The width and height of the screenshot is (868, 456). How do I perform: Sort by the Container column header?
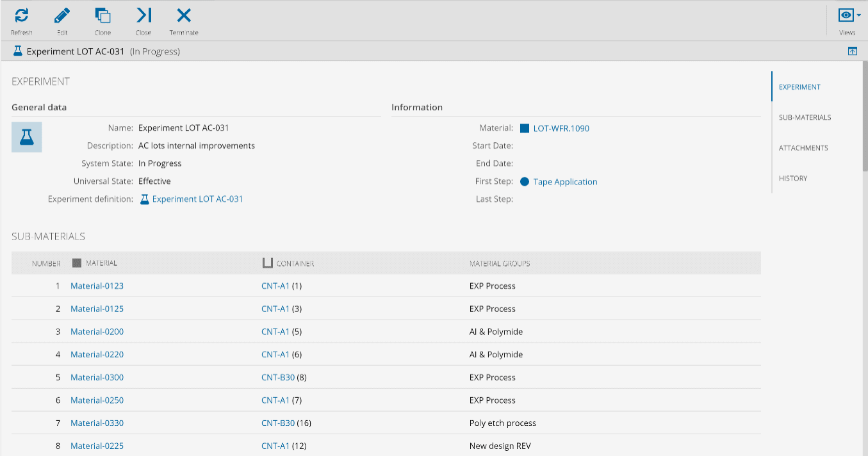click(x=295, y=263)
